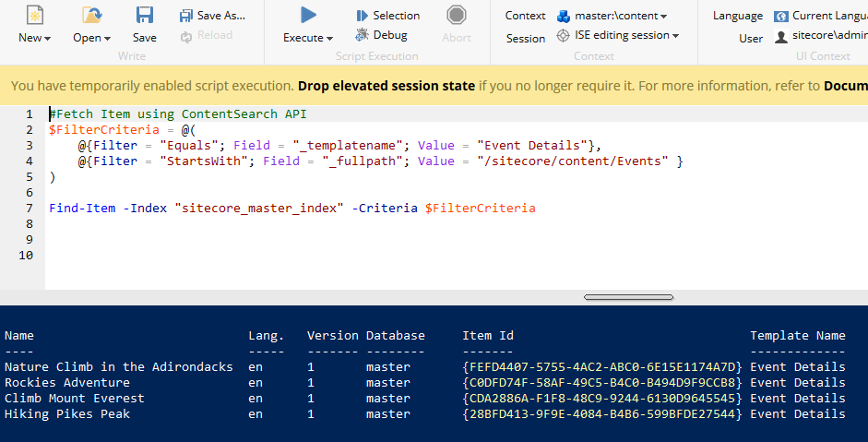Click the Save As button
The image size is (868, 442).
(x=213, y=16)
